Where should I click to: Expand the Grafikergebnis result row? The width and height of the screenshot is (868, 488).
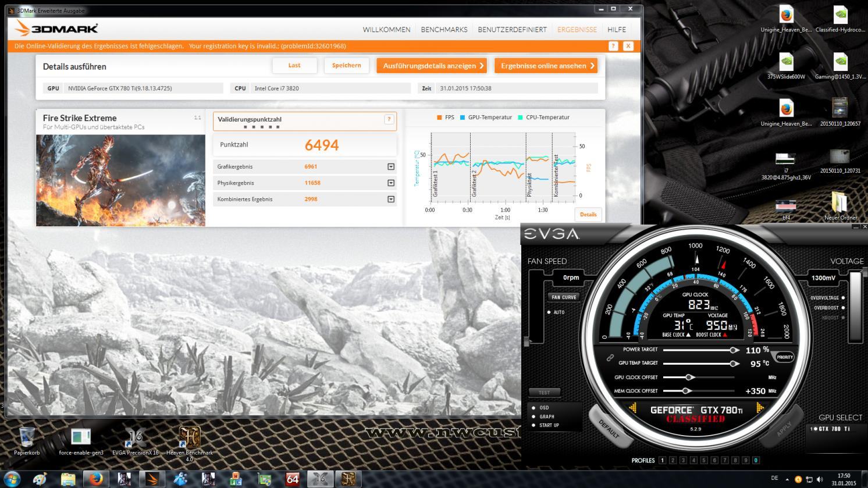tap(391, 167)
